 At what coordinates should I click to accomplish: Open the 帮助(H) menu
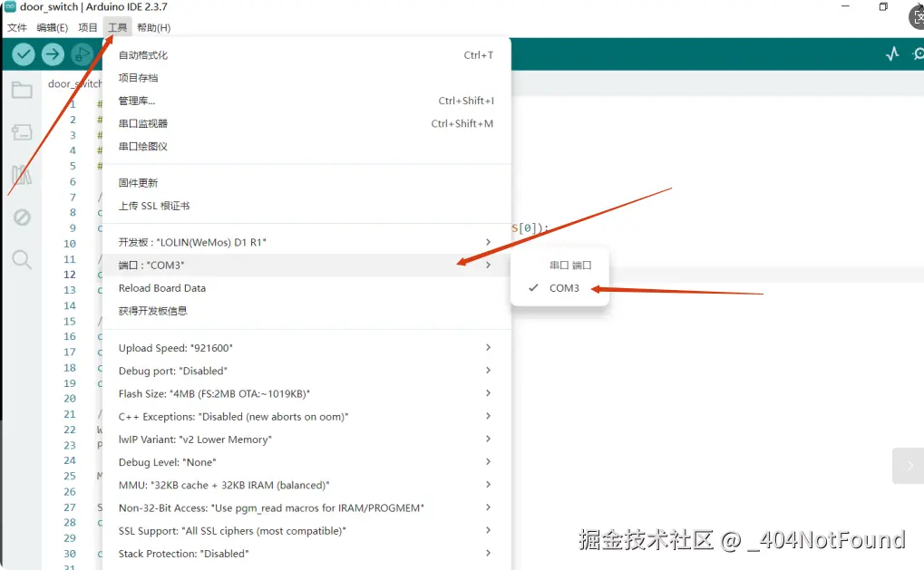click(154, 28)
